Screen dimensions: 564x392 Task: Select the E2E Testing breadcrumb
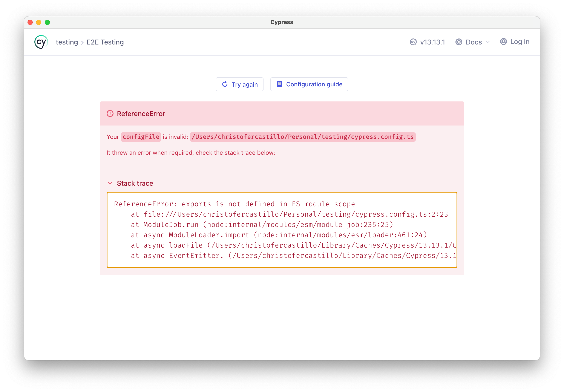(105, 42)
